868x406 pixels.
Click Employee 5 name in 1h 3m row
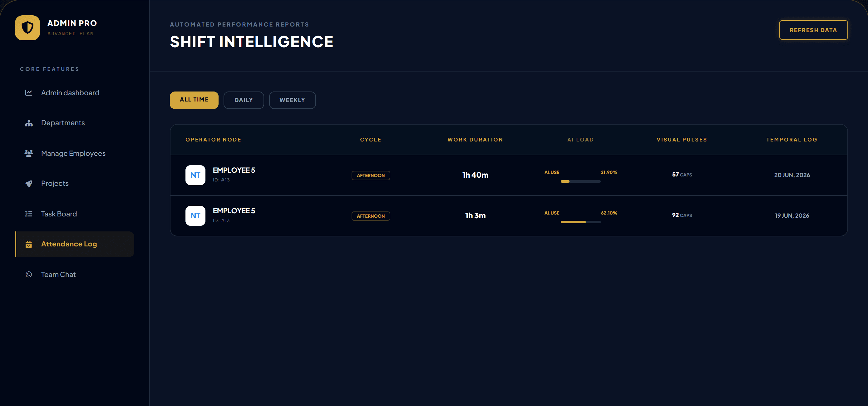tap(234, 211)
